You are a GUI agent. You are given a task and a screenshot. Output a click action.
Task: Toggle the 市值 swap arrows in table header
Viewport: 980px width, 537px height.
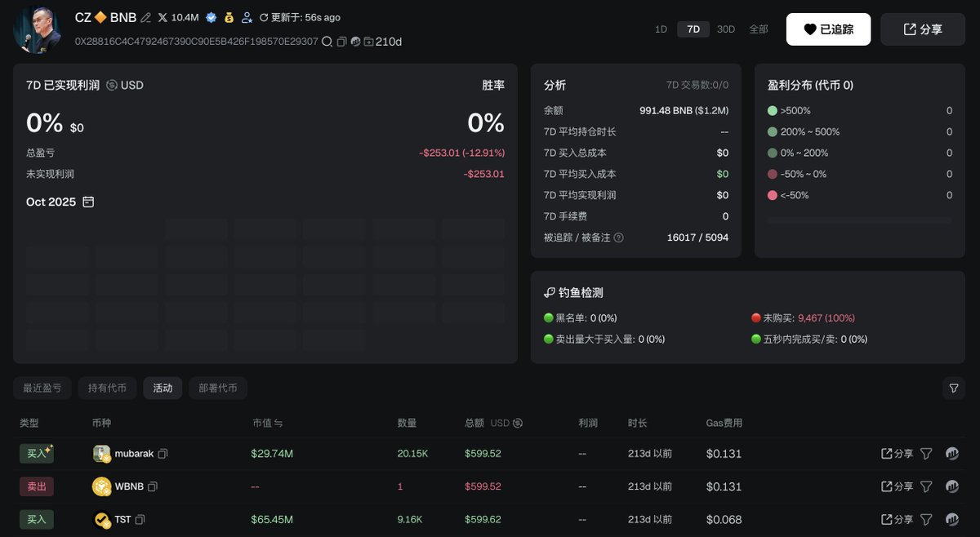click(278, 424)
